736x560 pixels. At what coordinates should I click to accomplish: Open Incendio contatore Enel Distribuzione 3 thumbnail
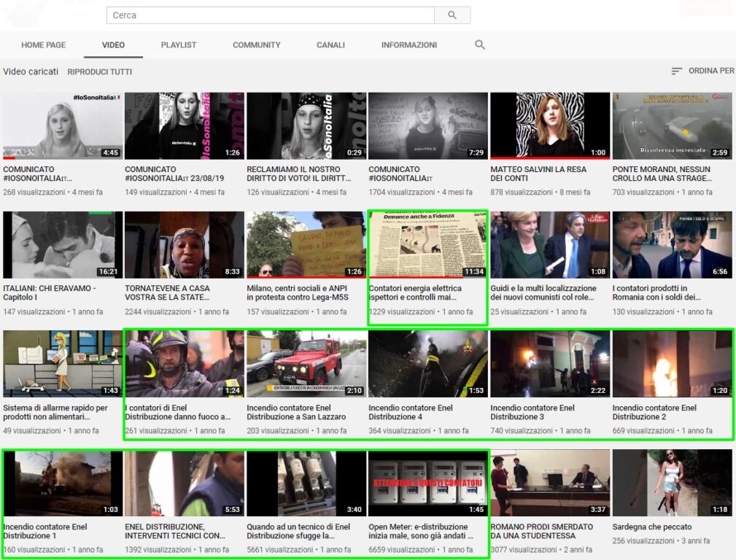(x=550, y=364)
